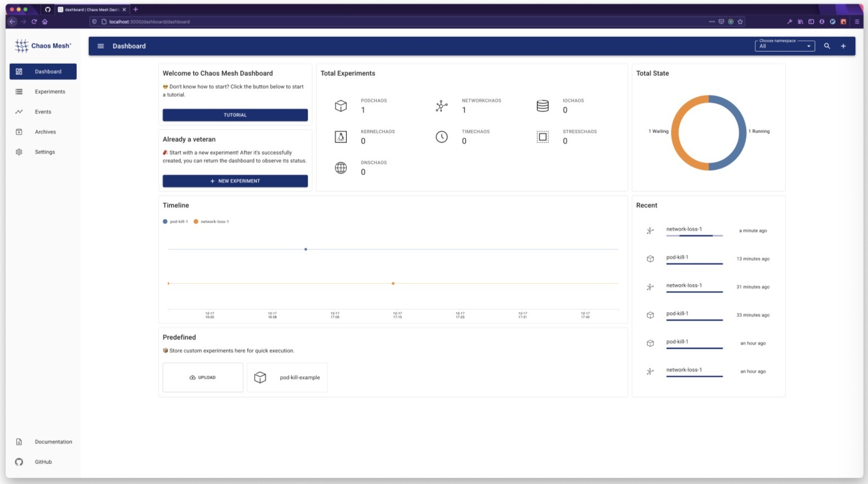Open Settings from the sidebar
Image resolution: width=868 pixels, height=484 pixels.
pyautogui.click(x=44, y=152)
